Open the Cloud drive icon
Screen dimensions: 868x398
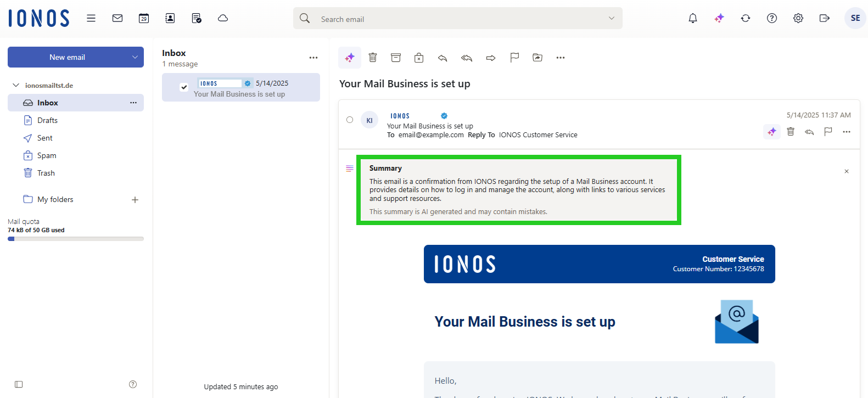(x=223, y=18)
